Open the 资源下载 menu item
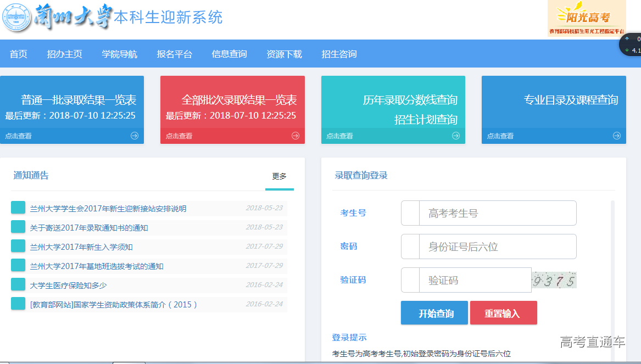Screen dimensions: 641x364 coord(284,54)
